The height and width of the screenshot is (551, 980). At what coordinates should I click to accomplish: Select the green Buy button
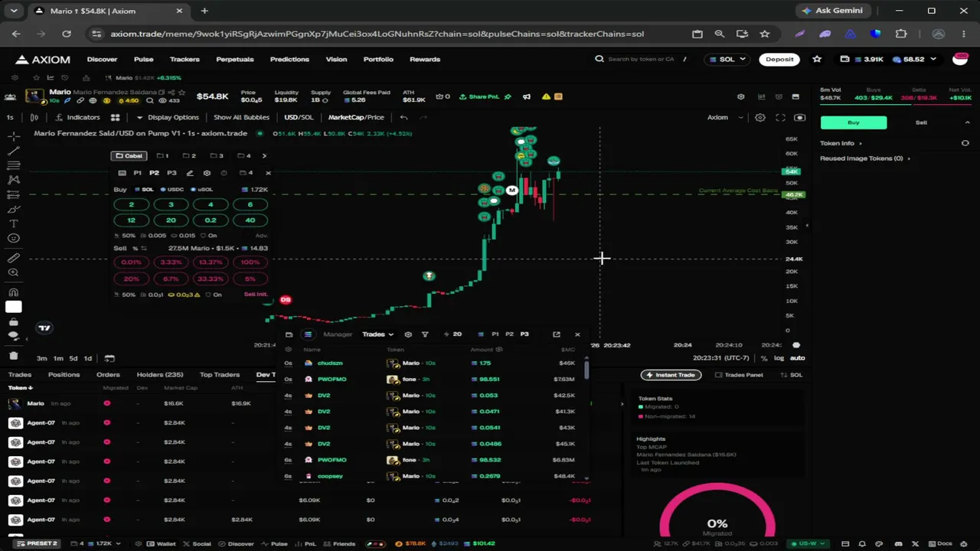(x=854, y=122)
